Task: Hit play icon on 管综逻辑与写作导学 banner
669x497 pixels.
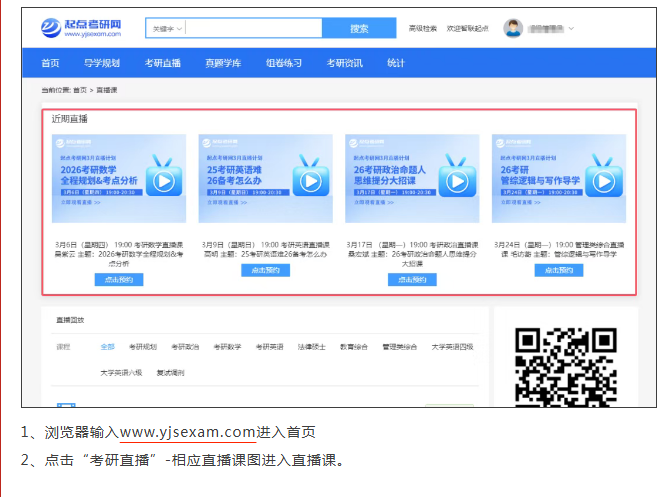Action: [603, 181]
